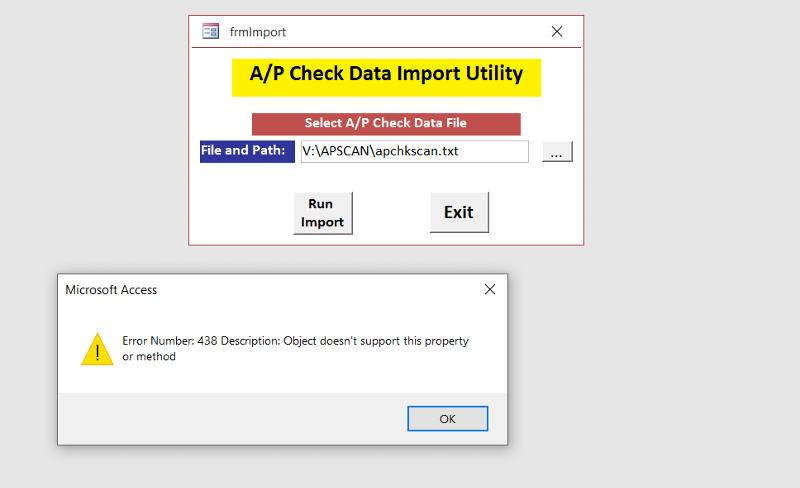Dismiss the error with OK
Screen dimensions: 800x488
coord(447,419)
